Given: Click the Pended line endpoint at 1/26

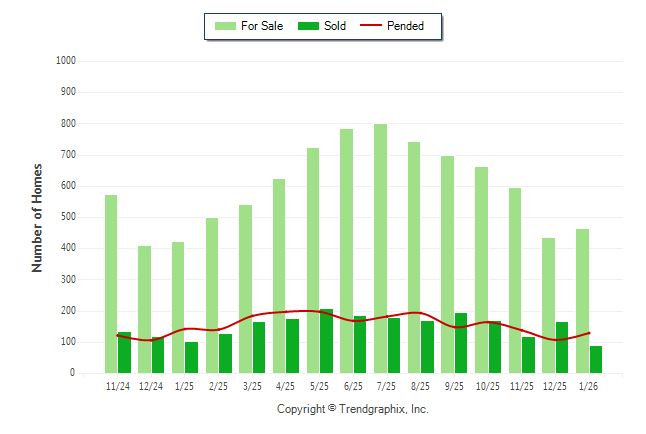Looking at the screenshot, I should click(x=589, y=333).
